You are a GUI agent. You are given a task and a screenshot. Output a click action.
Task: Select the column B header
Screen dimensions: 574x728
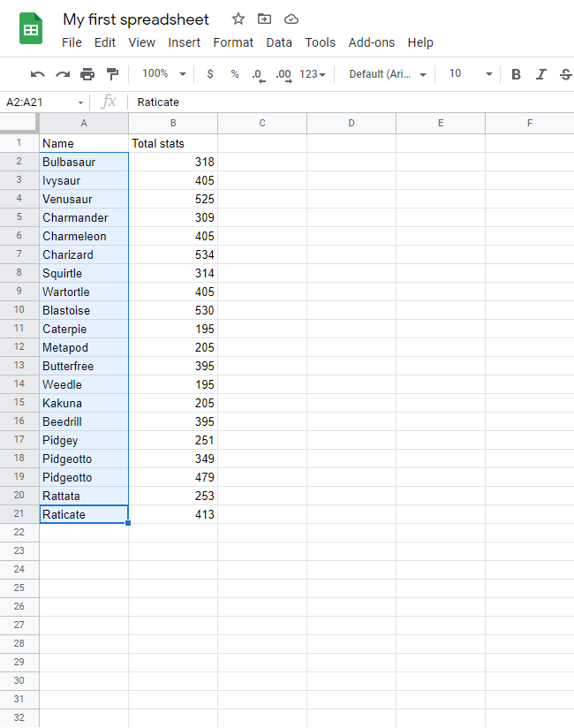pos(173,123)
